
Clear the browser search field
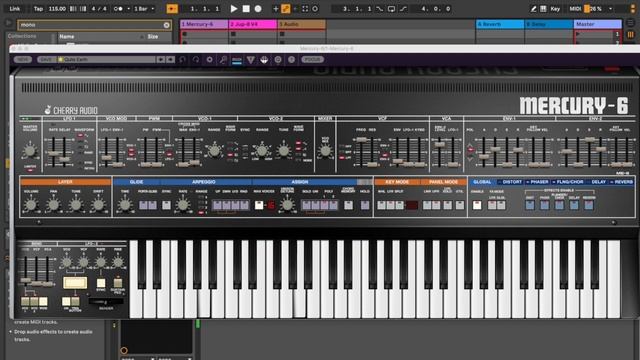pos(167,25)
